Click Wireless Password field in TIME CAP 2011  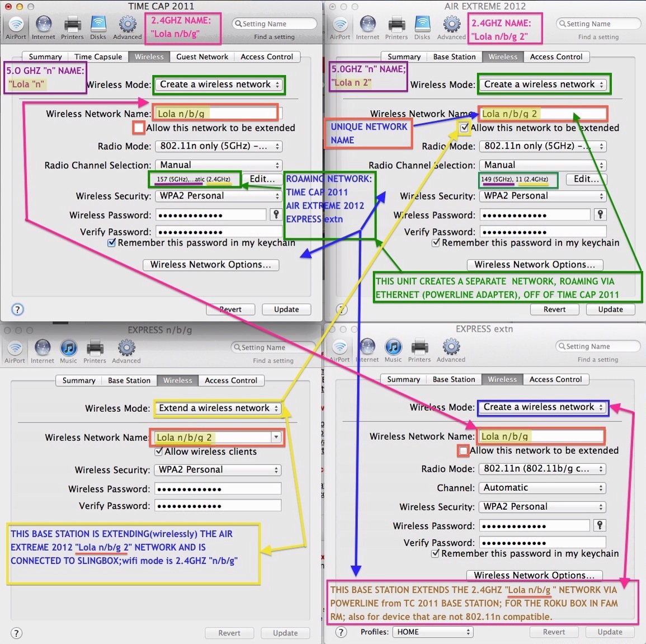(211, 215)
